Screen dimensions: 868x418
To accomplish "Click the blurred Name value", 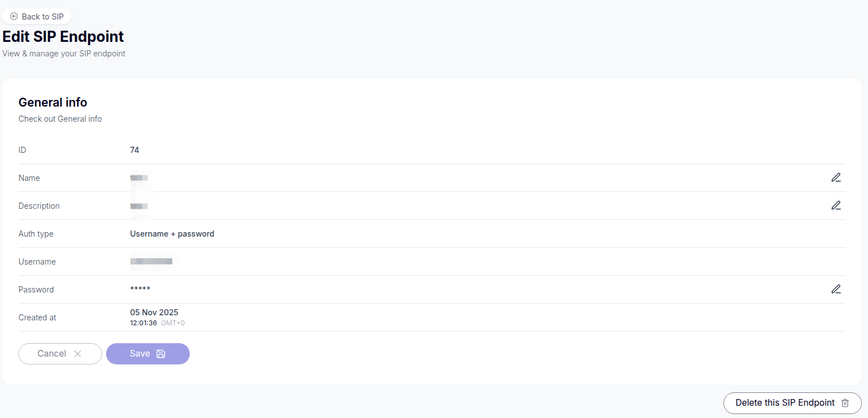I will click(139, 178).
